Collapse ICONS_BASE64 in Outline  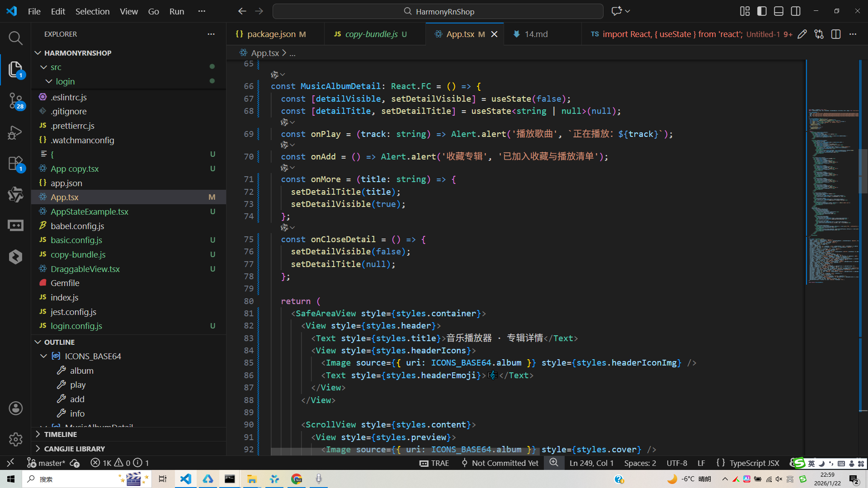coord(44,356)
